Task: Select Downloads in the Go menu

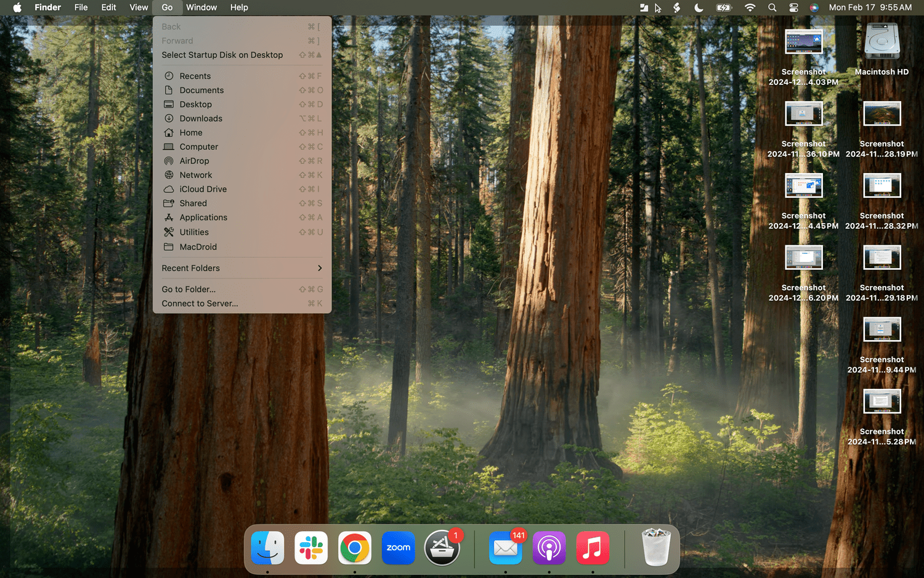Action: coord(201,118)
